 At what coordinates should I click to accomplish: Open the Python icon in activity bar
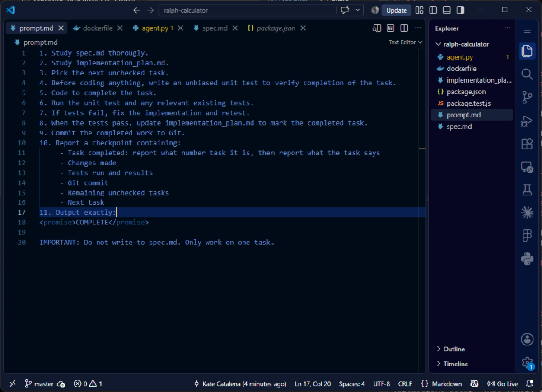pos(527,258)
